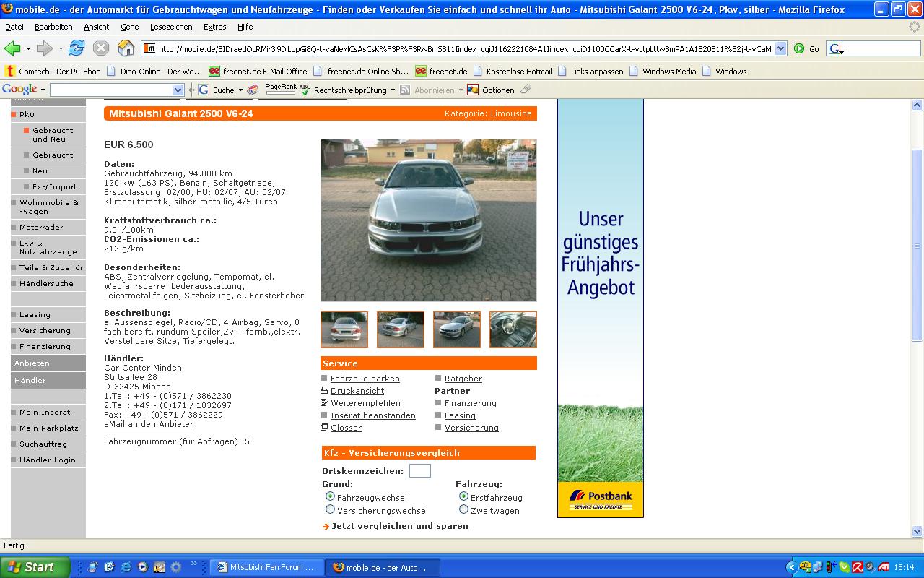
Task: Open the Lesezeichen menu
Action: click(x=171, y=27)
